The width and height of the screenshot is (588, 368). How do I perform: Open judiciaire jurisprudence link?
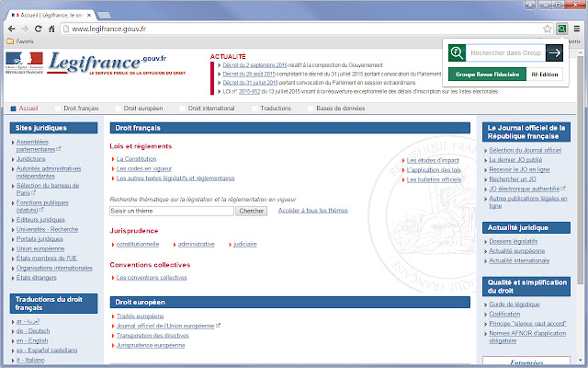[x=245, y=244]
